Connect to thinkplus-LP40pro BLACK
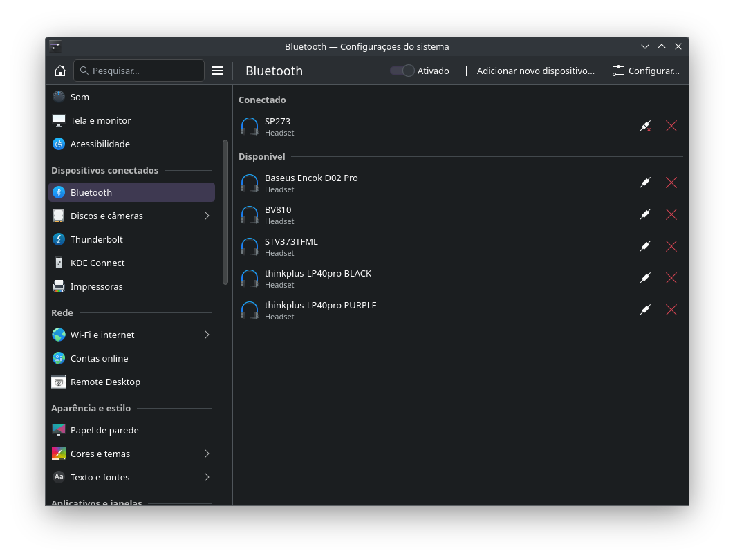 (x=646, y=279)
